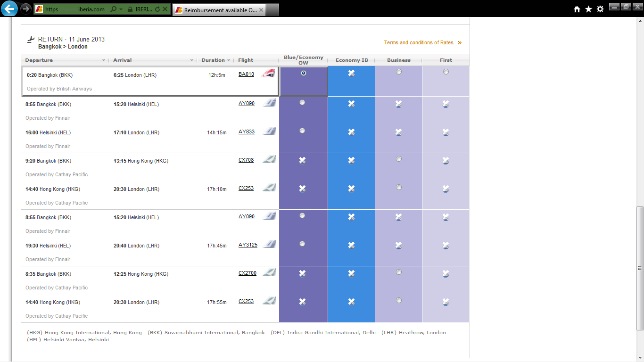
Task: Click the British Airways logo beside BA010
Action: tap(268, 74)
